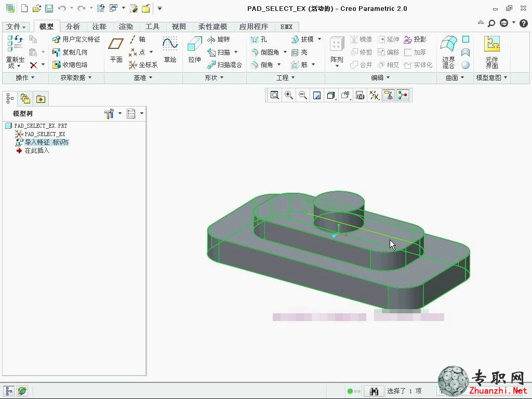The width and height of the screenshot is (532, 399).
Task: Expand the Editing (编辑) group dropdown
Action: pos(381,78)
